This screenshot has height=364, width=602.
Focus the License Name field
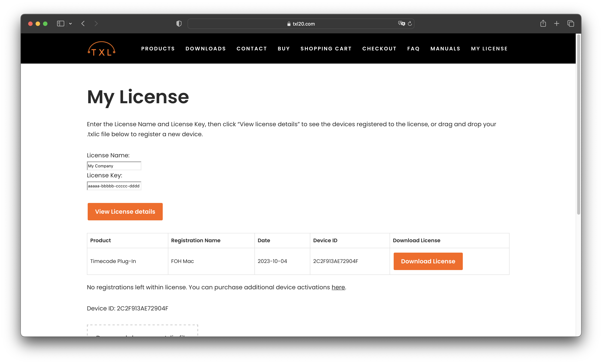click(x=114, y=166)
